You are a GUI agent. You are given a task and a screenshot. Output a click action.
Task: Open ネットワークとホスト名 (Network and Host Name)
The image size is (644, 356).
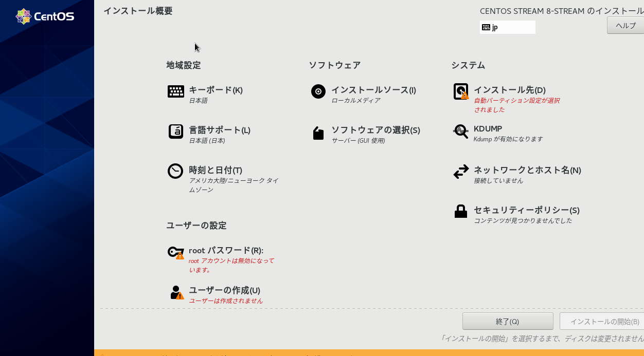pos(527,170)
